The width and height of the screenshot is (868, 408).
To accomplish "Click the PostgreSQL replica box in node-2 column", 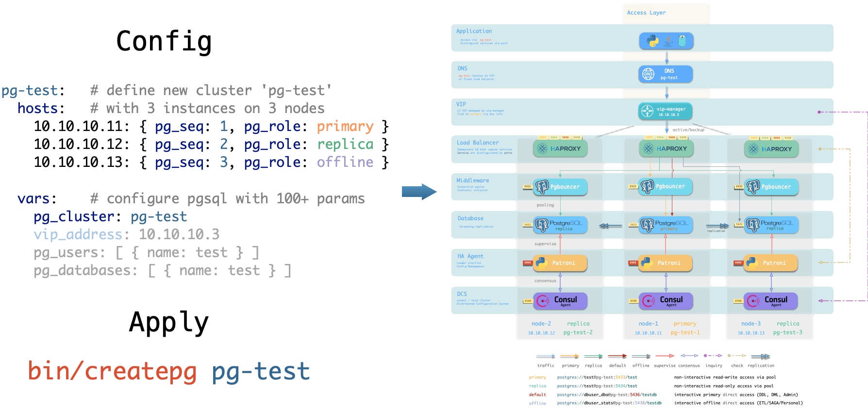I will [x=560, y=225].
